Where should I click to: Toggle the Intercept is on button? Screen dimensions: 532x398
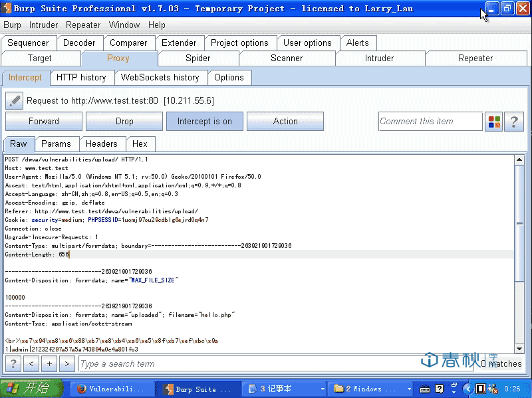(x=204, y=122)
